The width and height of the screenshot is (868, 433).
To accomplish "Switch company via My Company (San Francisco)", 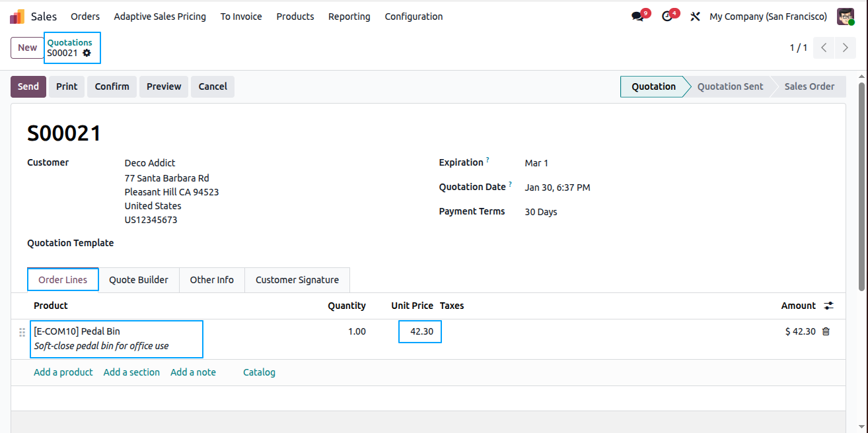I will pyautogui.click(x=768, y=17).
